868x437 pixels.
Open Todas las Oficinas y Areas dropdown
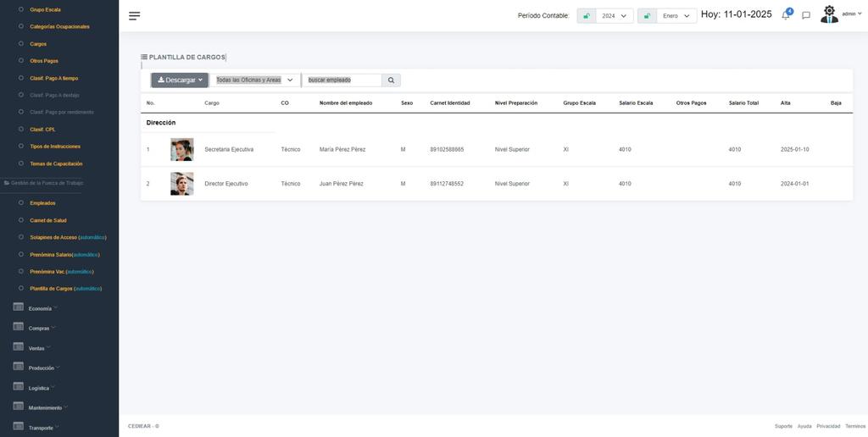(x=255, y=80)
